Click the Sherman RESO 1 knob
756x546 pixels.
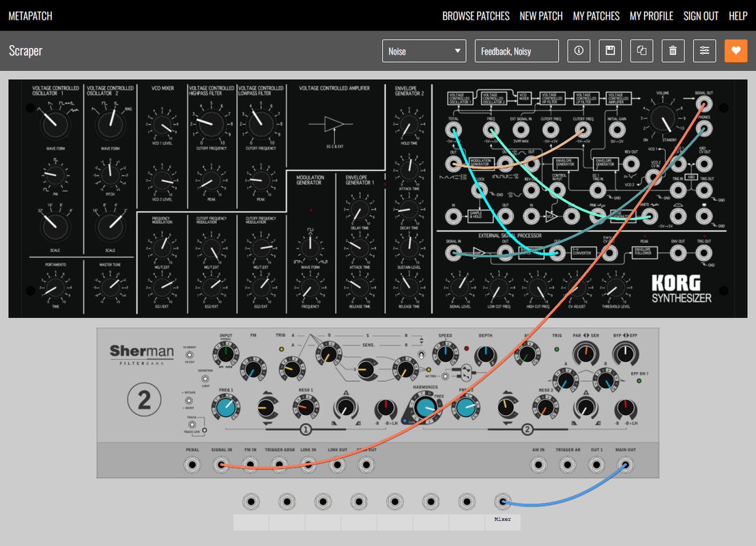[305, 407]
